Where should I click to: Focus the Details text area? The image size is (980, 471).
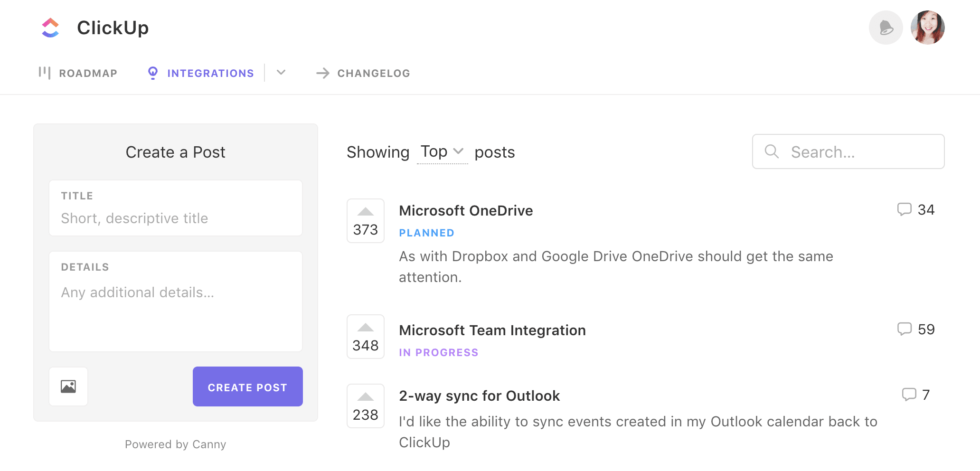click(176, 301)
